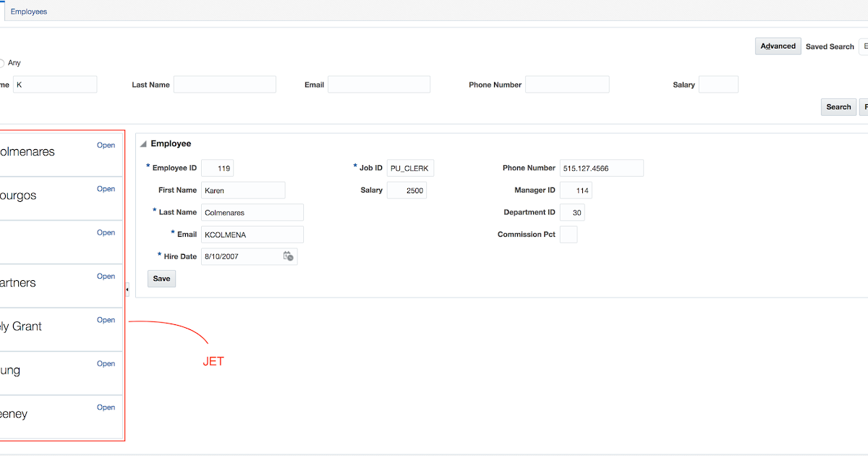Click the Commission Pct field
This screenshot has width=868, height=456.
pyautogui.click(x=569, y=234)
